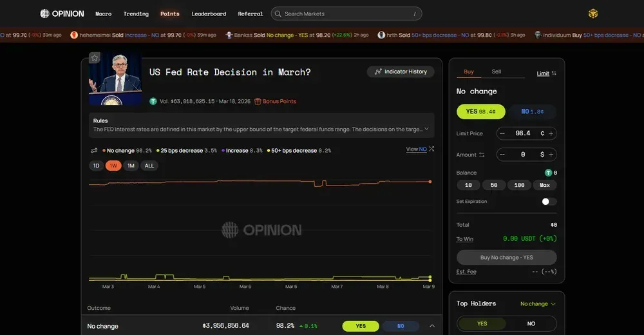Click the Limit Price value field
Image resolution: width=644 pixels, height=335 pixels.
tap(523, 133)
